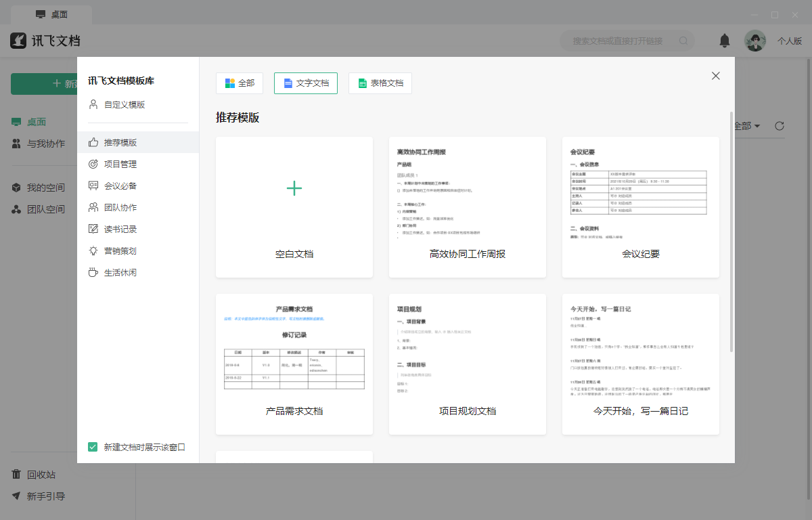
Task: Open 自定义模版 in the sidebar
Action: click(x=124, y=105)
